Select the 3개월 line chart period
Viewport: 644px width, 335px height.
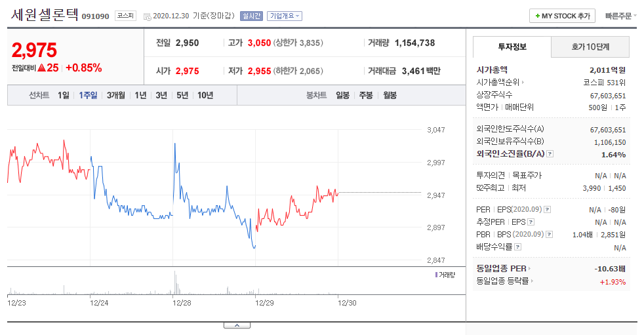click(x=116, y=95)
